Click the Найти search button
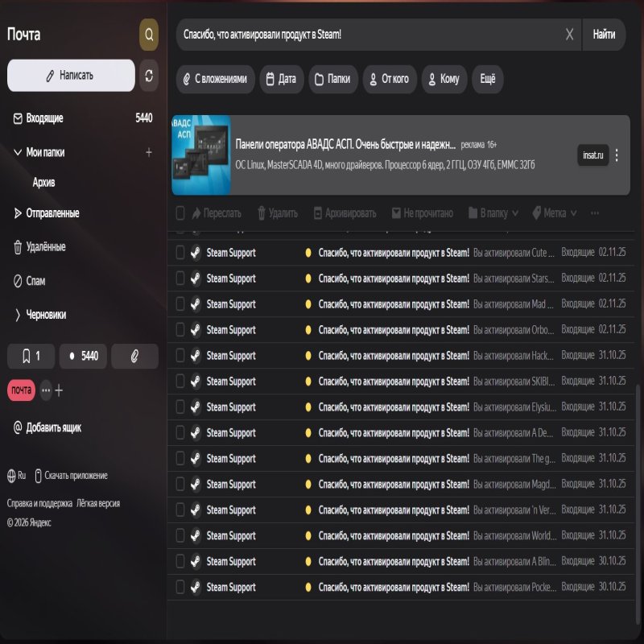The width and height of the screenshot is (644, 644). (604, 35)
